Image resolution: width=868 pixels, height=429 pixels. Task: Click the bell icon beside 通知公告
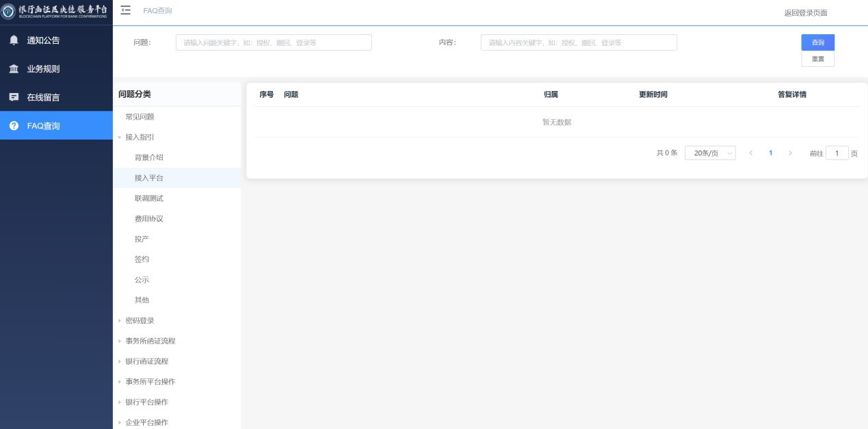point(14,40)
